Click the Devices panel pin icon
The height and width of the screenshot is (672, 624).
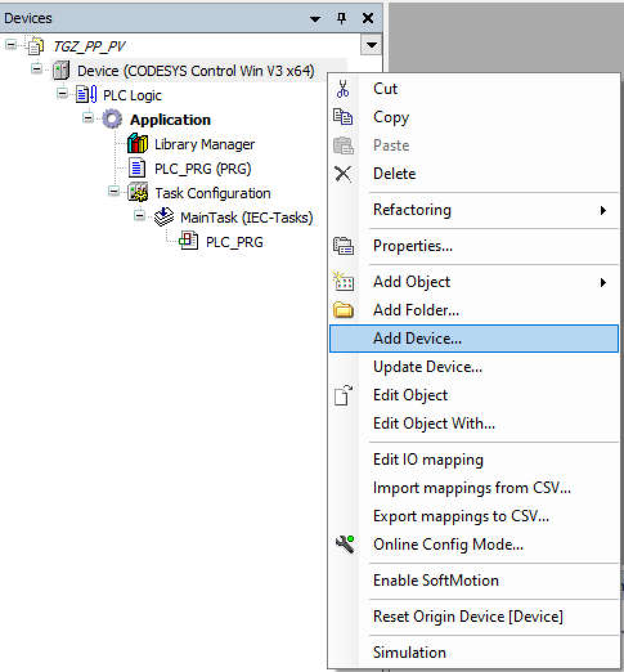point(341,18)
